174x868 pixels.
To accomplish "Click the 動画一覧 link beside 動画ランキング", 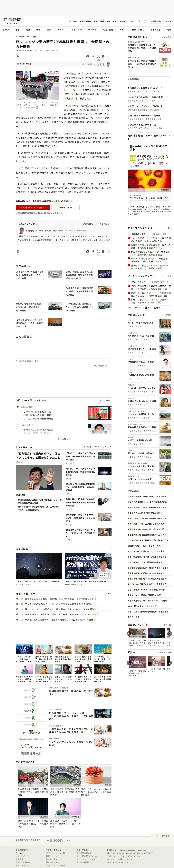I will [167, 625].
